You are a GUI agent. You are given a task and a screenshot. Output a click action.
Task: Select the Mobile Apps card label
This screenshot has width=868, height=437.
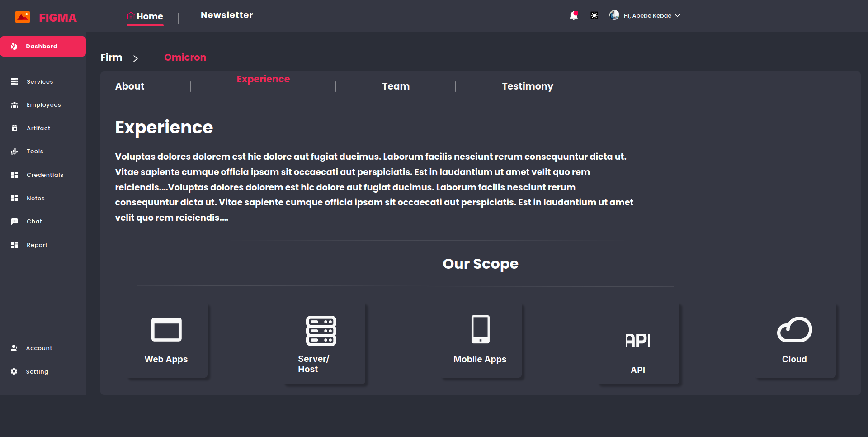pyautogui.click(x=480, y=359)
